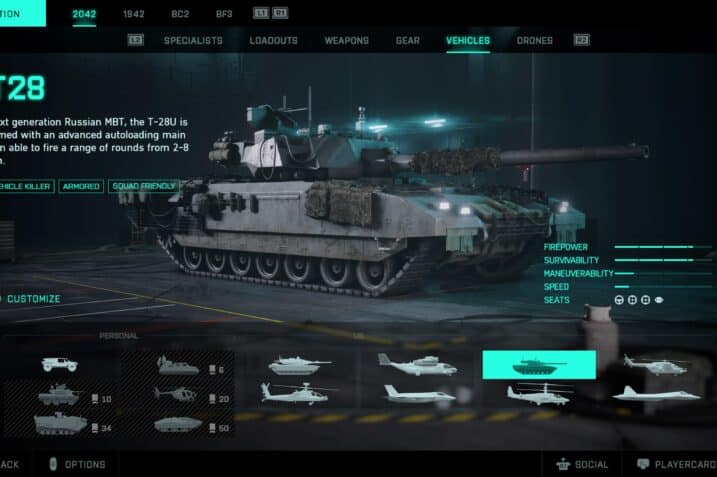Pick the armored carrier labeled 34

click(x=60, y=423)
